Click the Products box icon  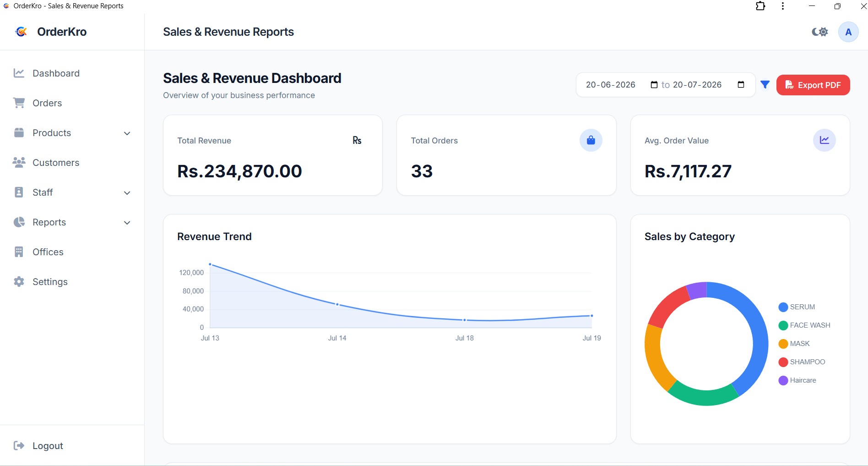(x=19, y=133)
